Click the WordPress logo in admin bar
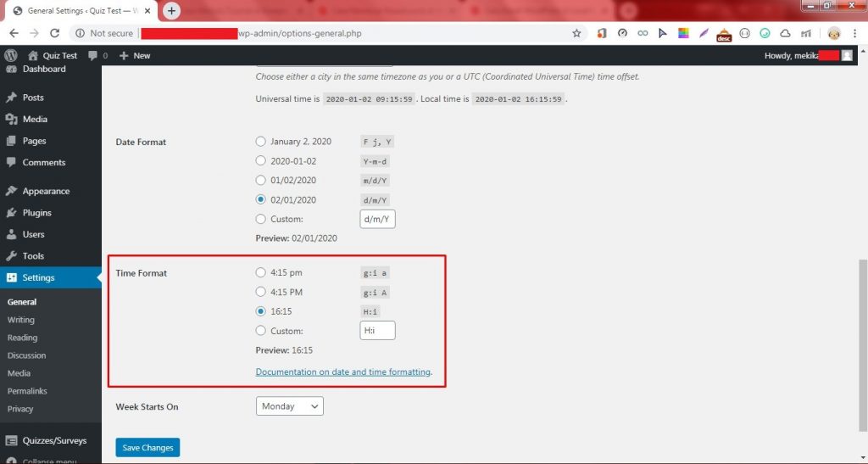This screenshot has width=868, height=464. coord(10,55)
